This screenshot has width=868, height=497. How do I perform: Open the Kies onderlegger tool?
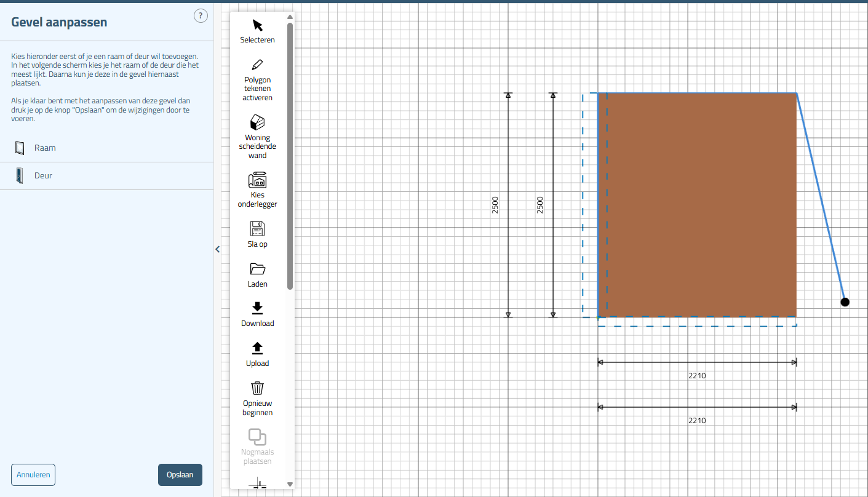257,180
